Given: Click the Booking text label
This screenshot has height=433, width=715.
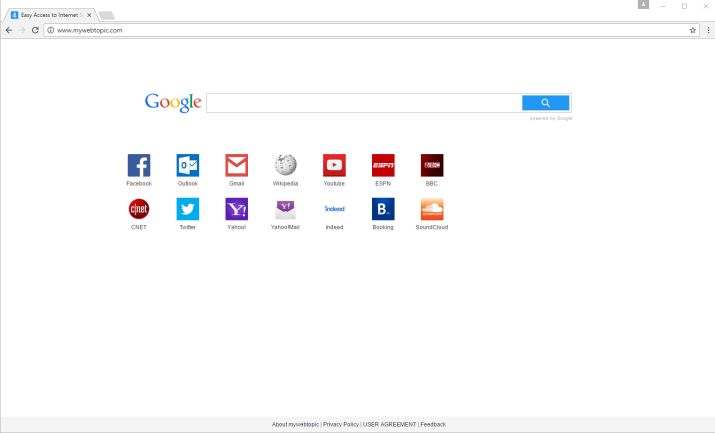Looking at the screenshot, I should [x=383, y=227].
